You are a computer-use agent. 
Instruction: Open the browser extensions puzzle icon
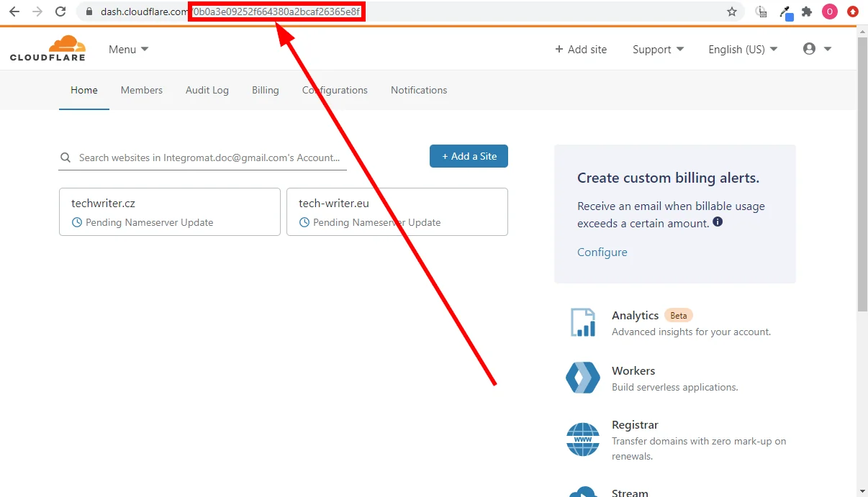click(x=807, y=12)
